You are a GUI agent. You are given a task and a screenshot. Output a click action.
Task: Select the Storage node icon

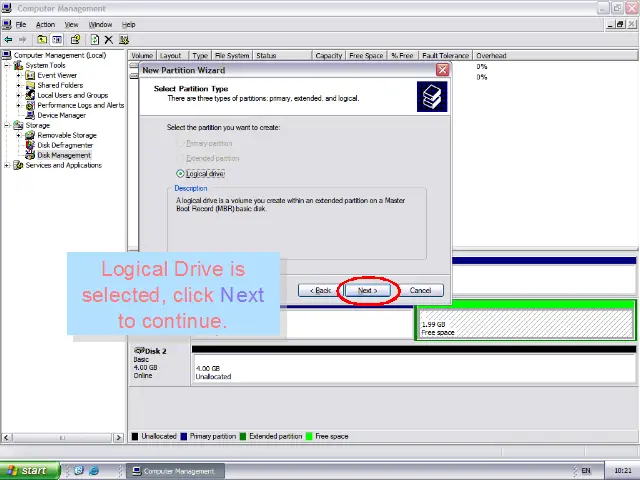point(18,125)
